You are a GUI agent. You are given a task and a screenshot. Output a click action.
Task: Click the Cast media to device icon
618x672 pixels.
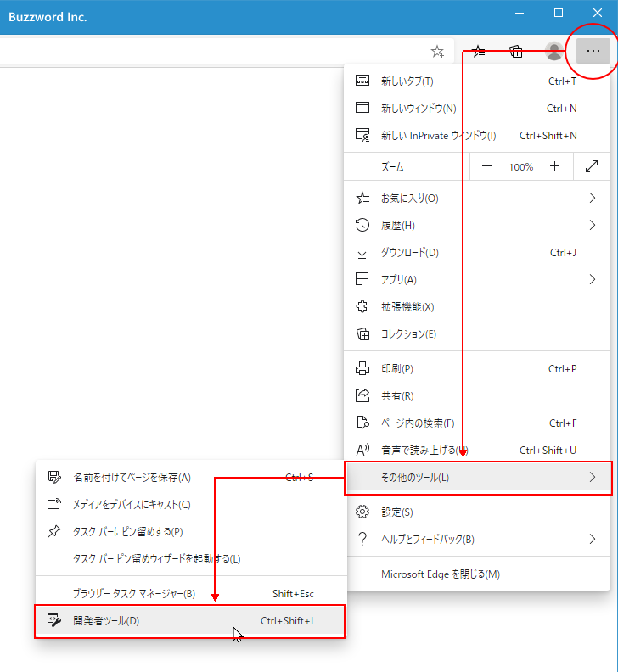point(54,504)
